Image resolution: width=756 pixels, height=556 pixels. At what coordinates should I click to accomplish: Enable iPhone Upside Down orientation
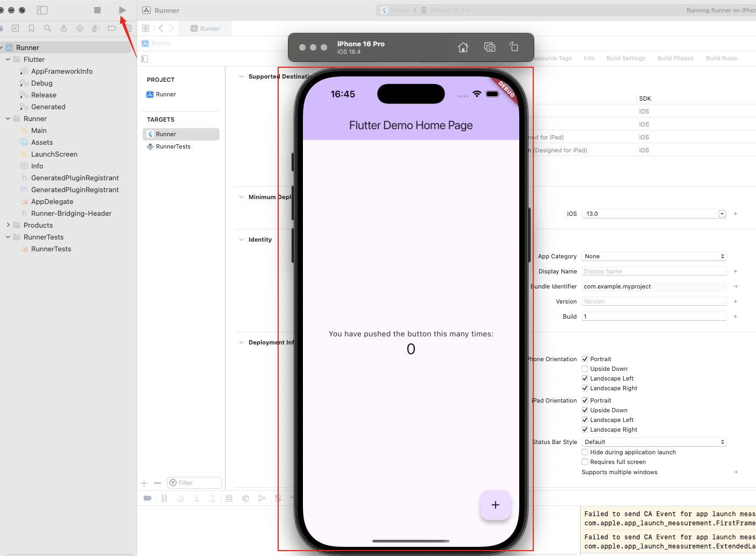click(x=585, y=369)
